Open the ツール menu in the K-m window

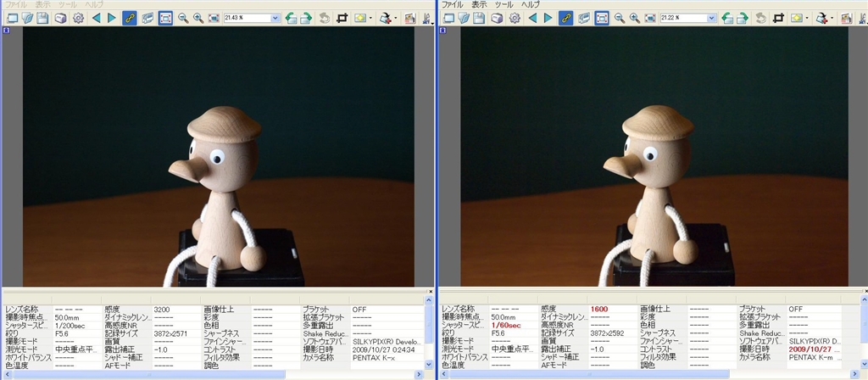click(x=504, y=4)
